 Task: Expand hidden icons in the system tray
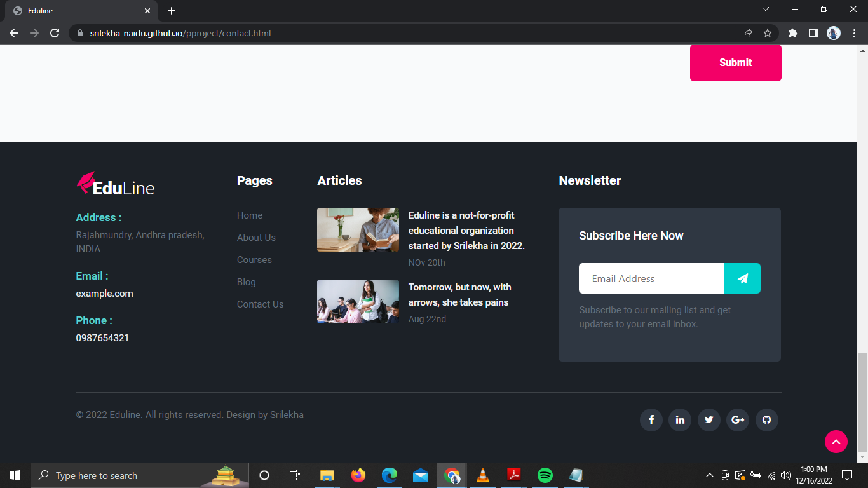(709, 475)
